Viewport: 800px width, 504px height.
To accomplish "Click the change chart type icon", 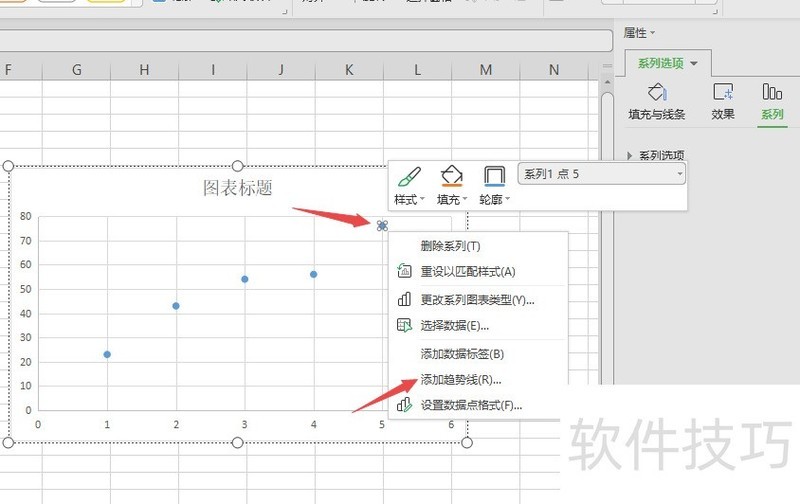I will coord(404,299).
